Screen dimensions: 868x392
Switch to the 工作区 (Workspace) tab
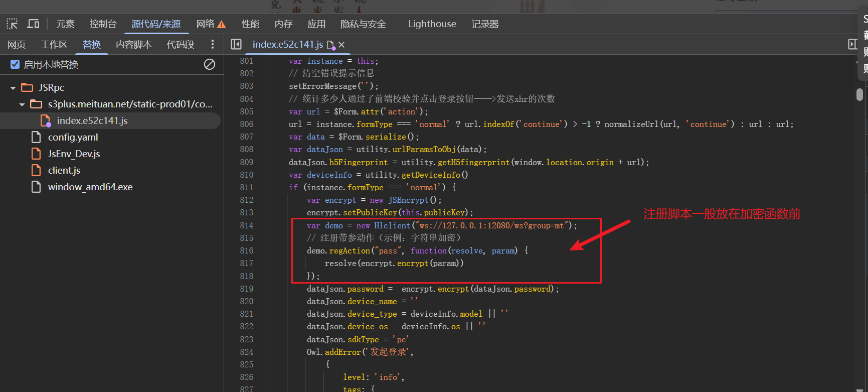point(54,45)
